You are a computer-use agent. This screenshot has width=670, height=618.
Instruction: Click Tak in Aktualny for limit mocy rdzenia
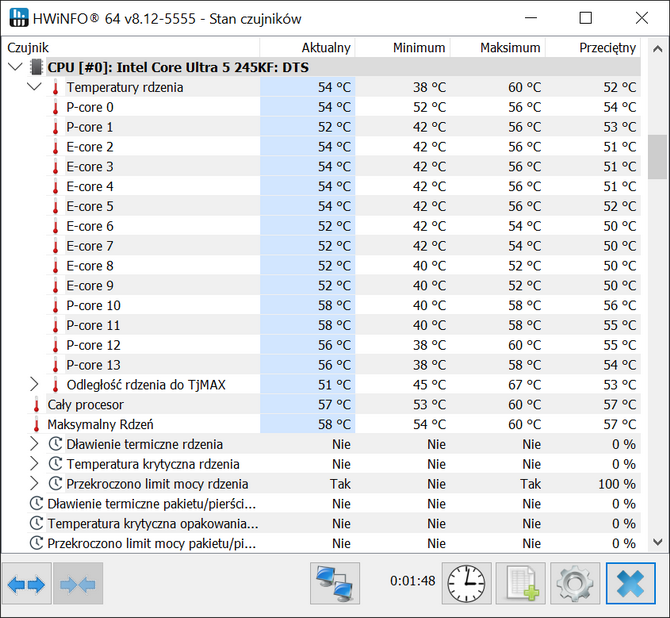click(x=340, y=484)
